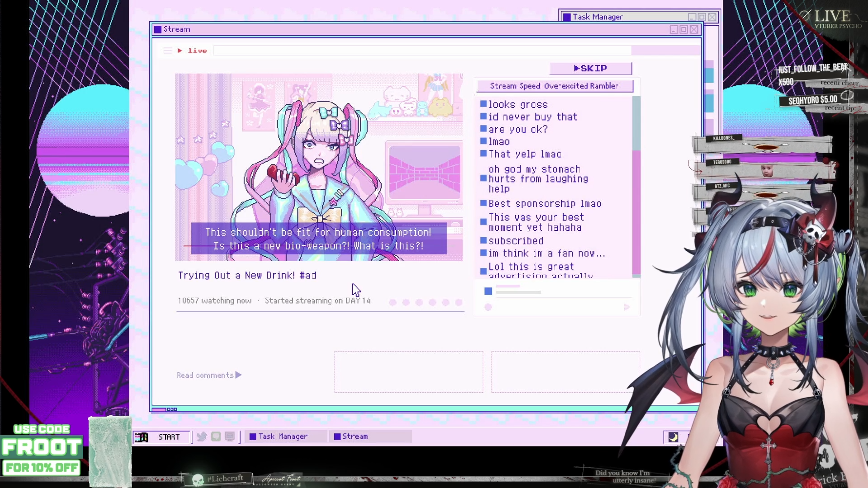Open the monitor taskbar icon
Screen dimensions: 868x488
tap(230, 436)
